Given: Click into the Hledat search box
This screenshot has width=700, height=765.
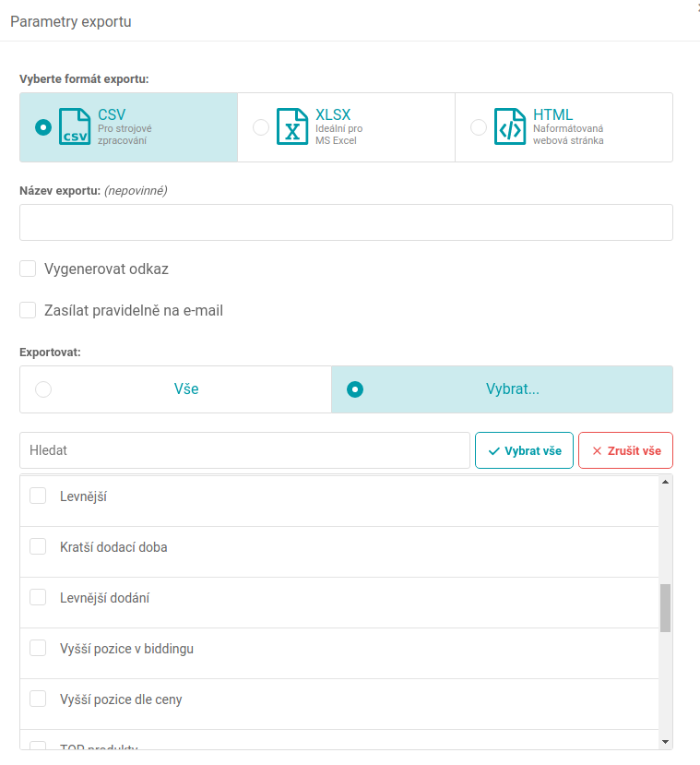Looking at the screenshot, I should (244, 450).
